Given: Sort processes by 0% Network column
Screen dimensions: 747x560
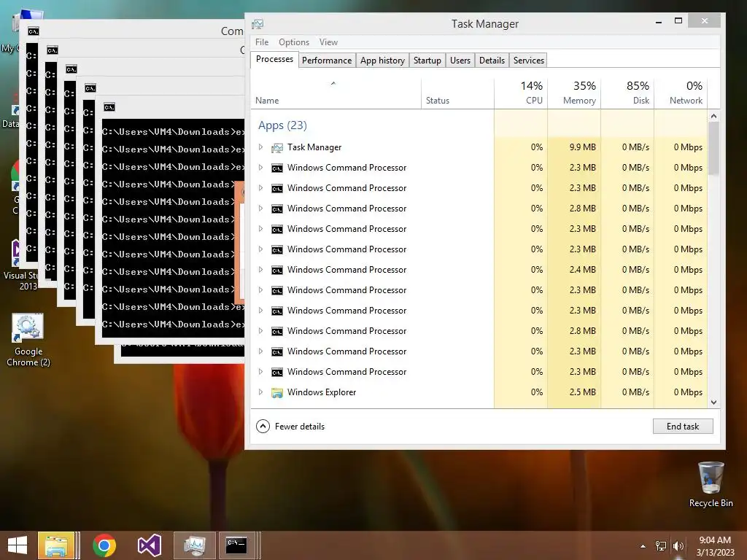Looking at the screenshot, I should (681, 93).
